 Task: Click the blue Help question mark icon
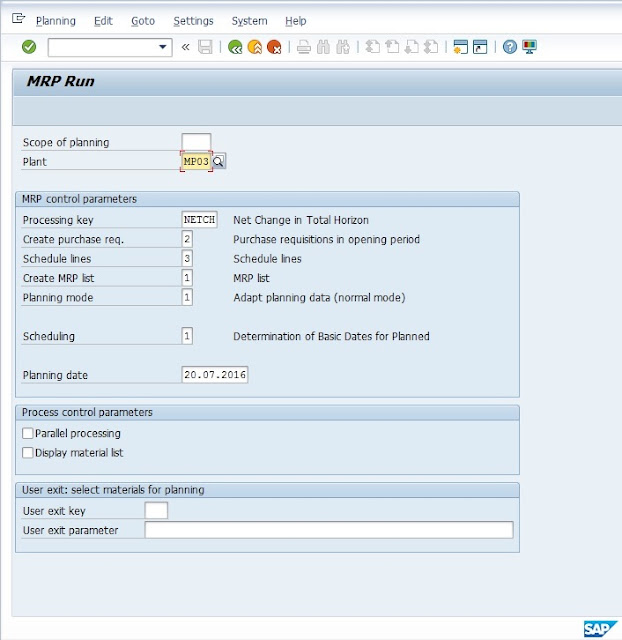tap(510, 47)
